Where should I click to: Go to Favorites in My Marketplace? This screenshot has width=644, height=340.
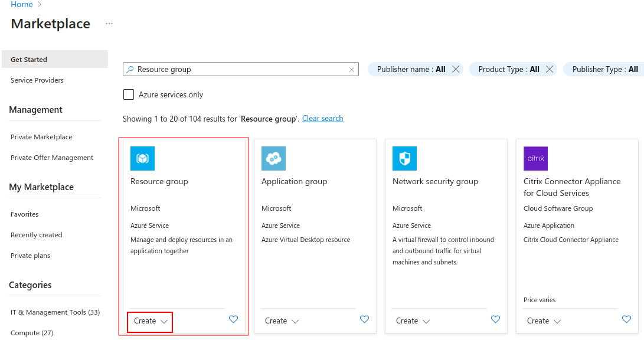[x=25, y=214]
